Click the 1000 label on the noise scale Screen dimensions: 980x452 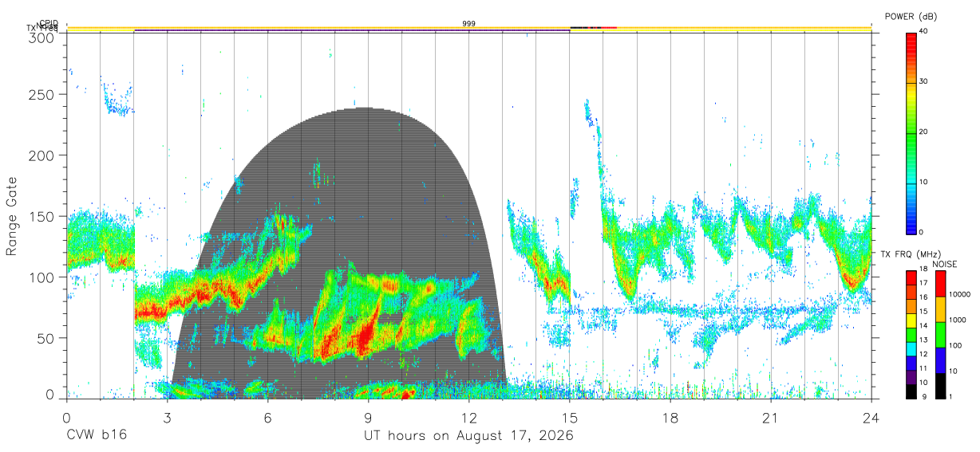pyautogui.click(x=957, y=320)
